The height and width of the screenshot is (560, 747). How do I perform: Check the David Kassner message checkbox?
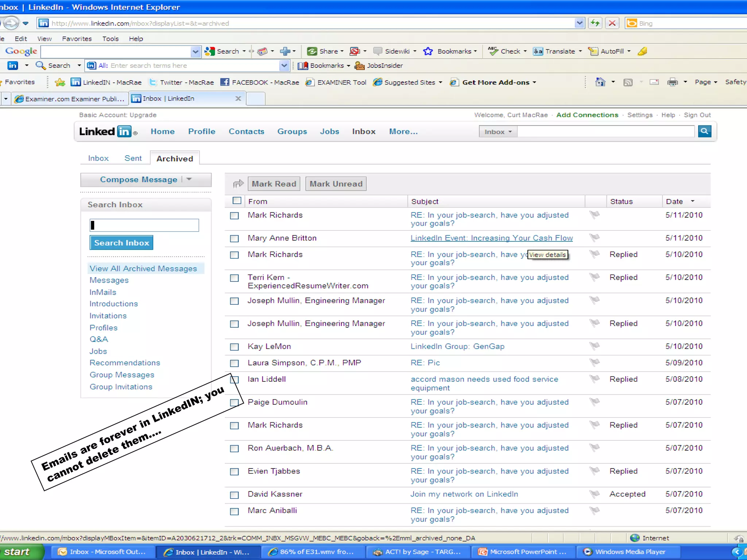pyautogui.click(x=234, y=495)
